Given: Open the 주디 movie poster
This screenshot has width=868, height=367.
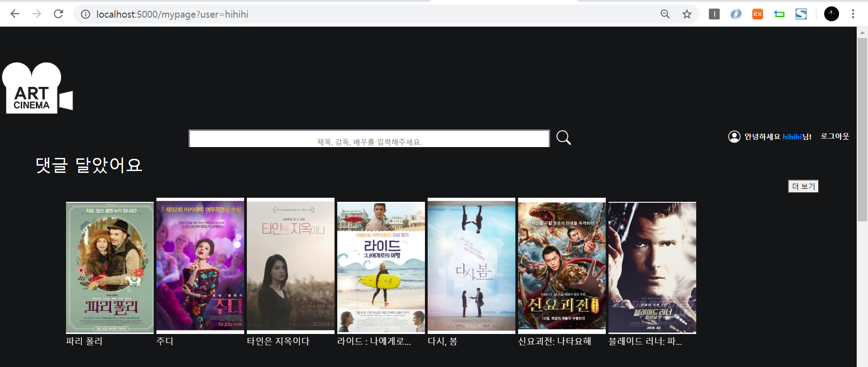Looking at the screenshot, I should pos(200,266).
